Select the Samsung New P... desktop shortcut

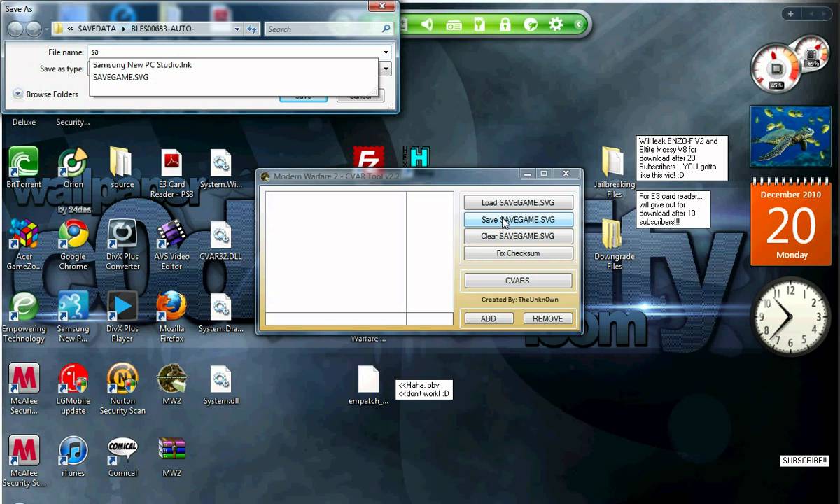(x=73, y=317)
